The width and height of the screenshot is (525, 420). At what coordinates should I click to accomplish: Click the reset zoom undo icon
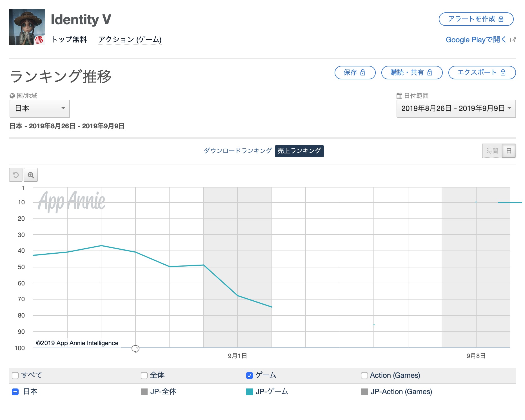click(x=16, y=175)
